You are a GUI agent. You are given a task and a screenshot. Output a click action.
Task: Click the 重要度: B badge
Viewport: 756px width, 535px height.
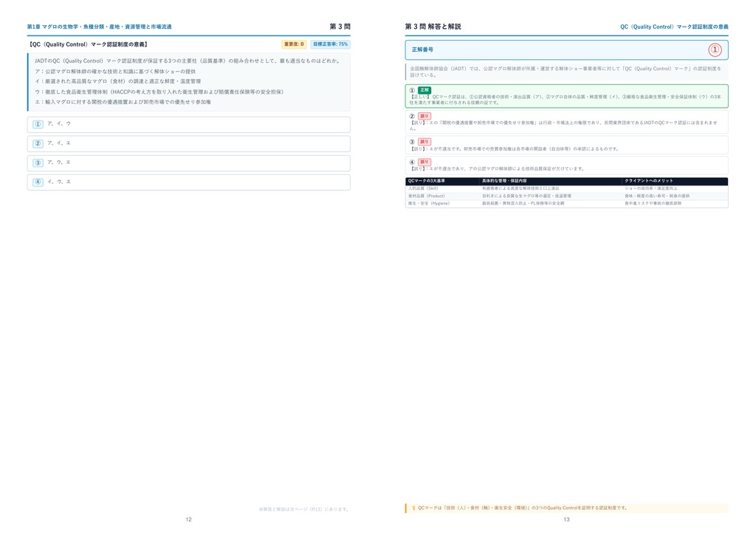pyautogui.click(x=294, y=44)
